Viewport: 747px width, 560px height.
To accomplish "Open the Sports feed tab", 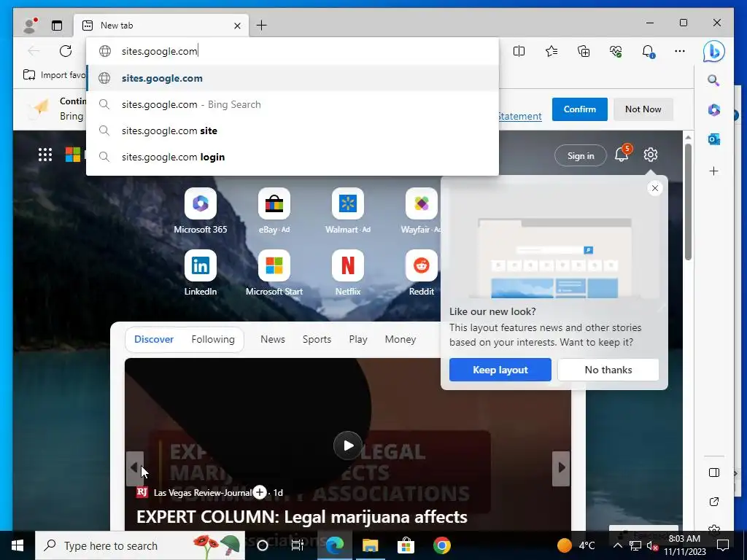I will (x=317, y=339).
